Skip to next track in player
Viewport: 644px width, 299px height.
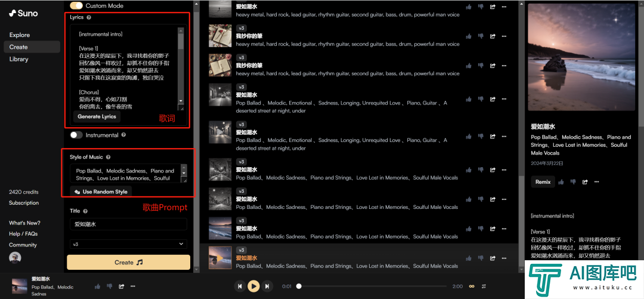[x=267, y=286]
